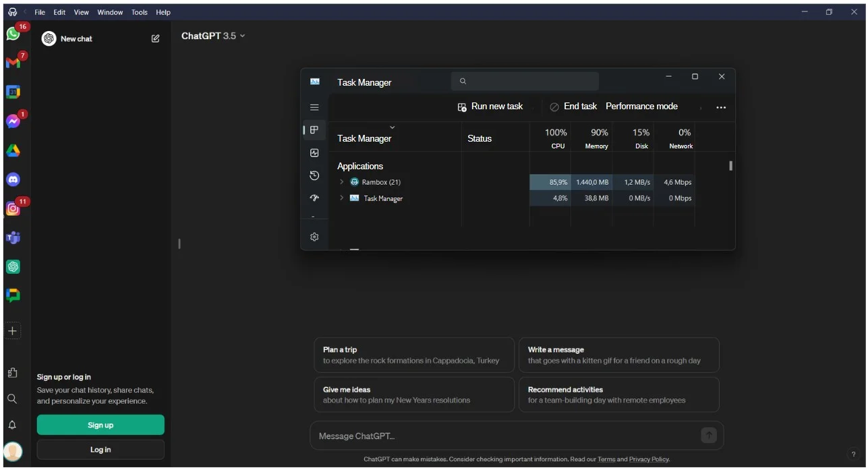Click the Message ChatGPT input field
Screen dimensions: 868x470
click(506, 436)
